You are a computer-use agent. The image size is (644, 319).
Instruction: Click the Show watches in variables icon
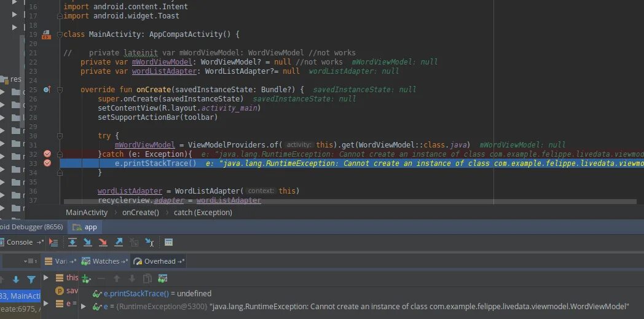163,279
